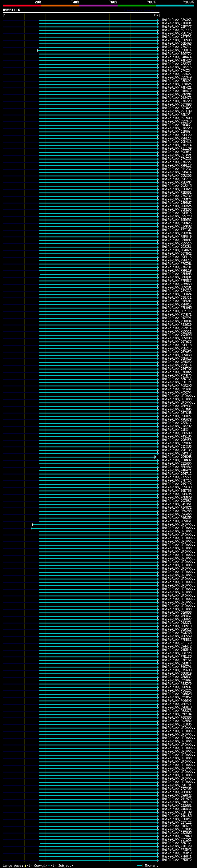Select label UniRef100_Q6VAG1
This screenshot has width=197, height=868.
(x=177, y=521)
